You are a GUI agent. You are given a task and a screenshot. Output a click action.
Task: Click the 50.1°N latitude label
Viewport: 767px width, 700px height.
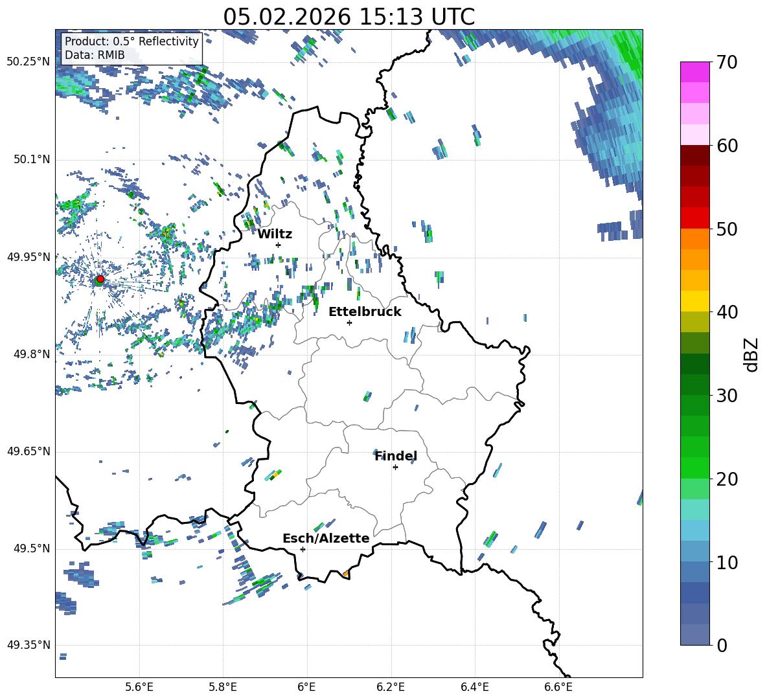(x=31, y=159)
